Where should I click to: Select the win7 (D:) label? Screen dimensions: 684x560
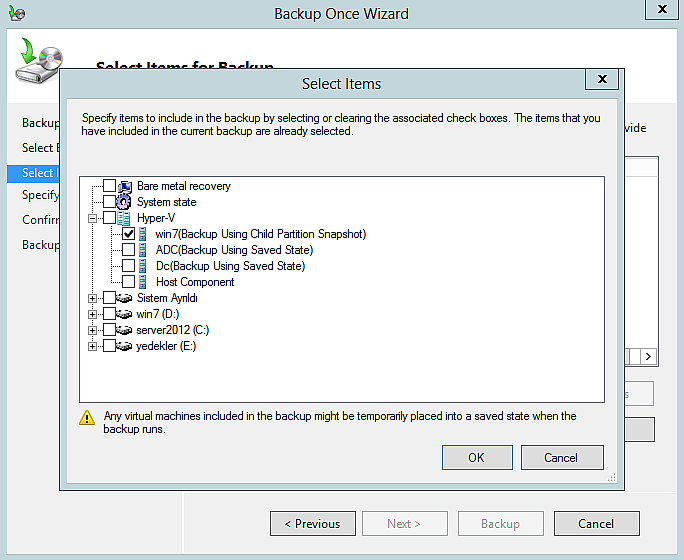(157, 314)
